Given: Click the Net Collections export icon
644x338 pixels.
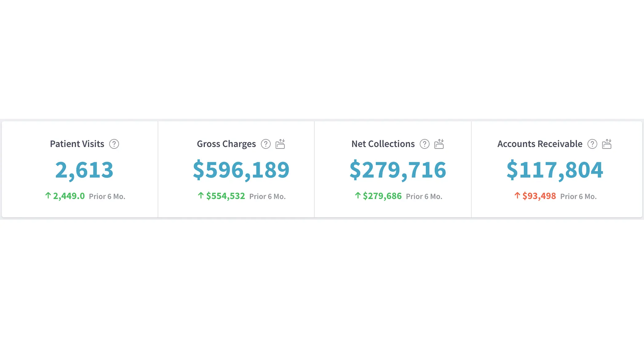Looking at the screenshot, I should click(439, 144).
